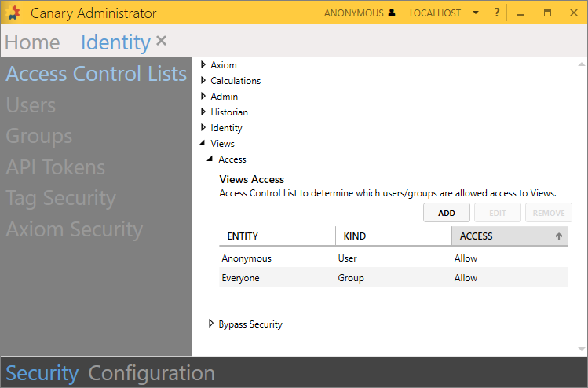
Task: Sort by the ACCESS column arrow
Action: pyautogui.click(x=558, y=236)
